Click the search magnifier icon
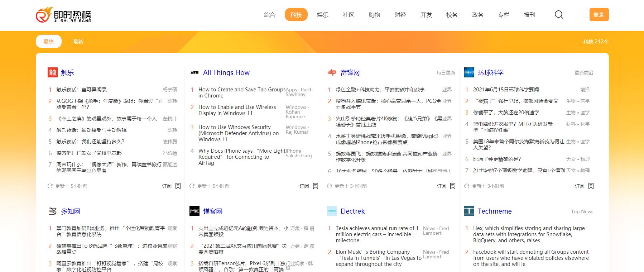 click(559, 15)
